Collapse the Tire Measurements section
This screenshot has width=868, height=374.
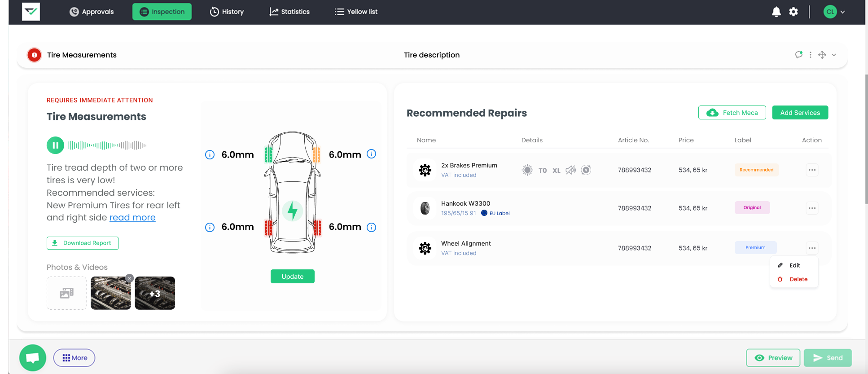click(834, 55)
